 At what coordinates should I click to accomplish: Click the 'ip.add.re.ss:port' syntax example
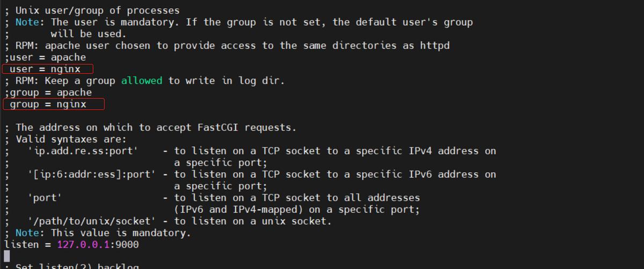pyautogui.click(x=83, y=151)
